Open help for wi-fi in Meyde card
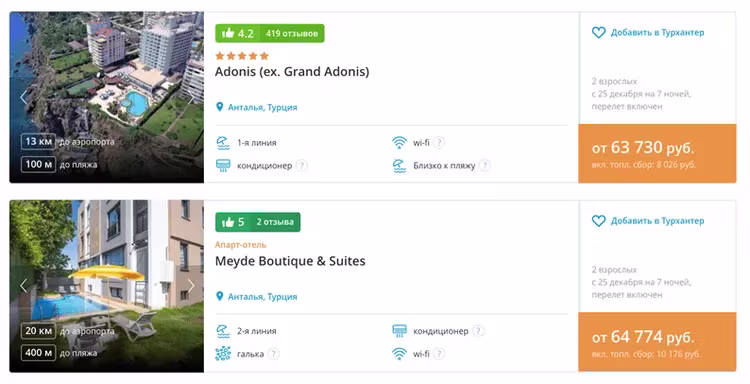 click(439, 354)
